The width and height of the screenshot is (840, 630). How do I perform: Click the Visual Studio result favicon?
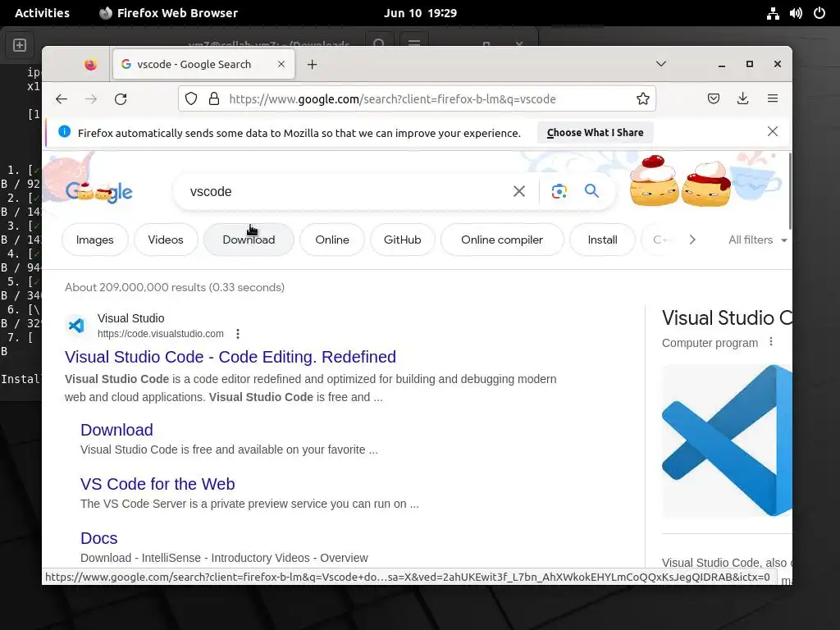[76, 325]
